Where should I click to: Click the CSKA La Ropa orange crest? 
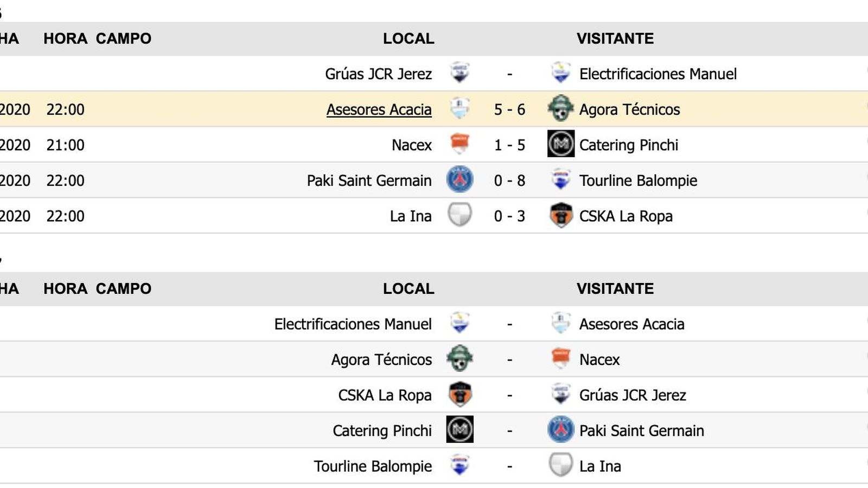[561, 216]
